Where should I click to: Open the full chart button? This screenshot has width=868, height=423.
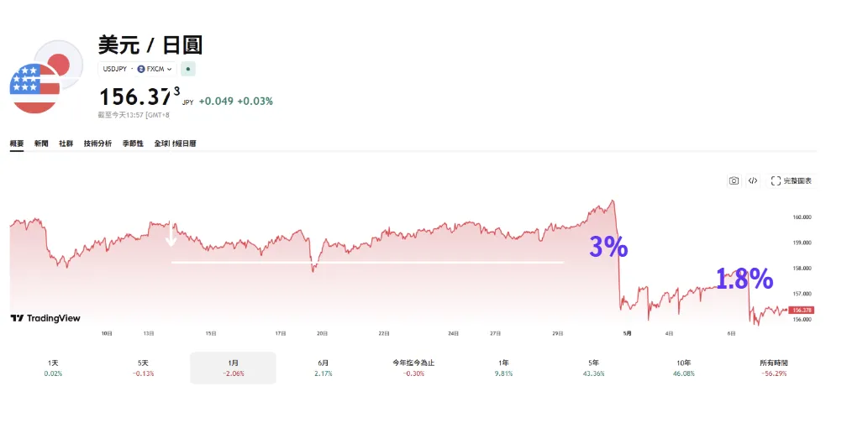click(791, 180)
